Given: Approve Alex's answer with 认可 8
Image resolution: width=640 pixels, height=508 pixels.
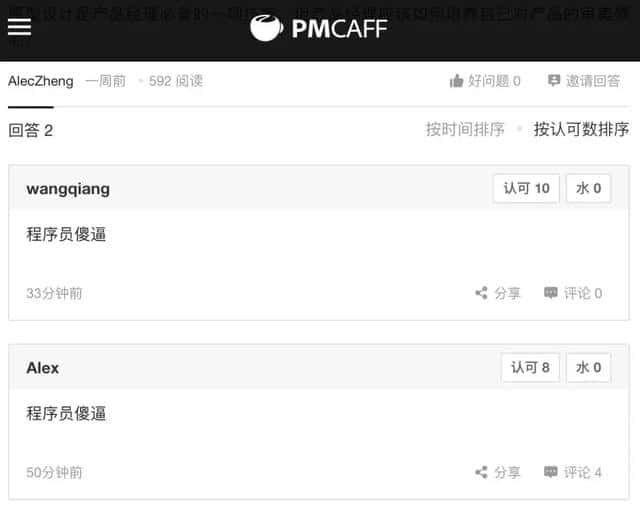Looking at the screenshot, I should 530,367.
